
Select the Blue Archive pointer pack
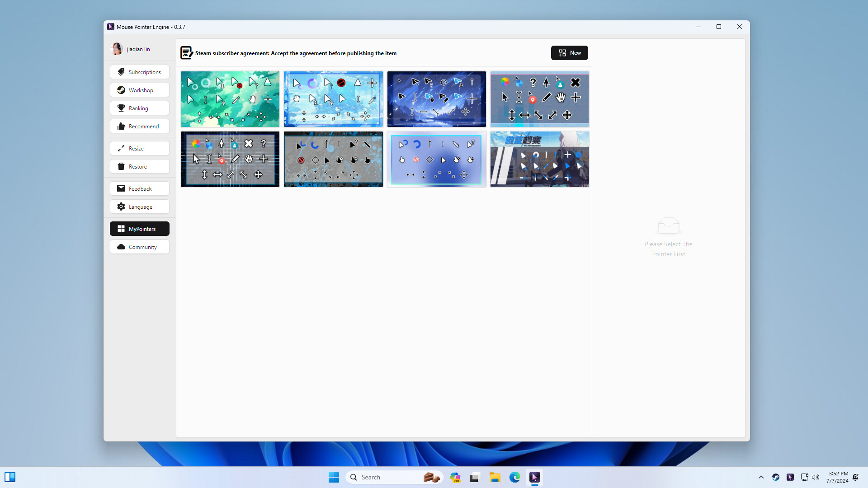coord(539,159)
